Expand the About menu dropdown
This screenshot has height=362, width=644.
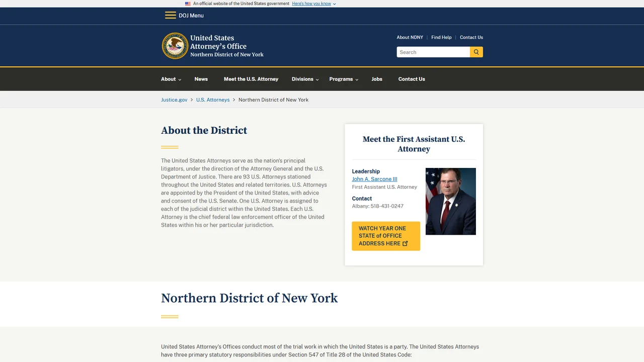(x=171, y=79)
